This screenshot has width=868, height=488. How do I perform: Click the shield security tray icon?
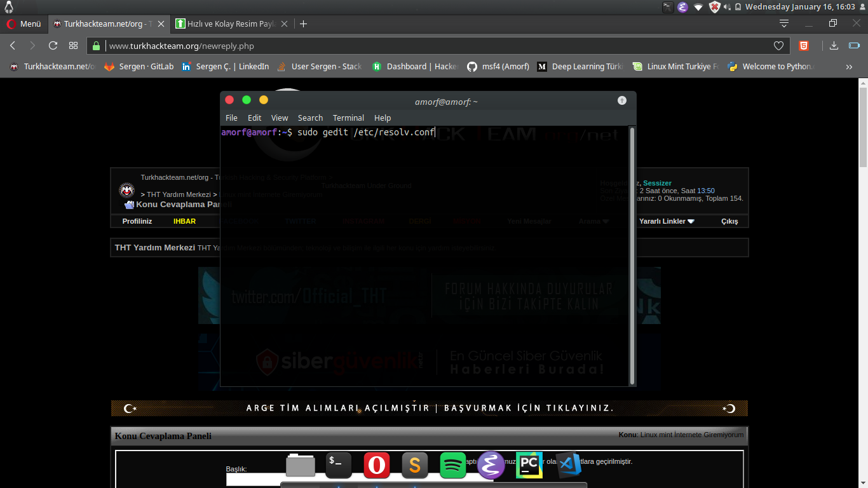715,7
